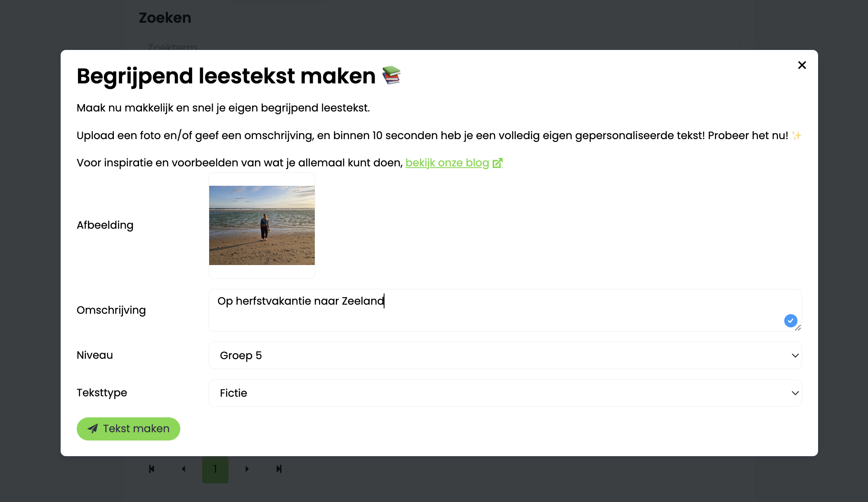
Task: Focus the Omschrijving text area
Action: (495, 310)
